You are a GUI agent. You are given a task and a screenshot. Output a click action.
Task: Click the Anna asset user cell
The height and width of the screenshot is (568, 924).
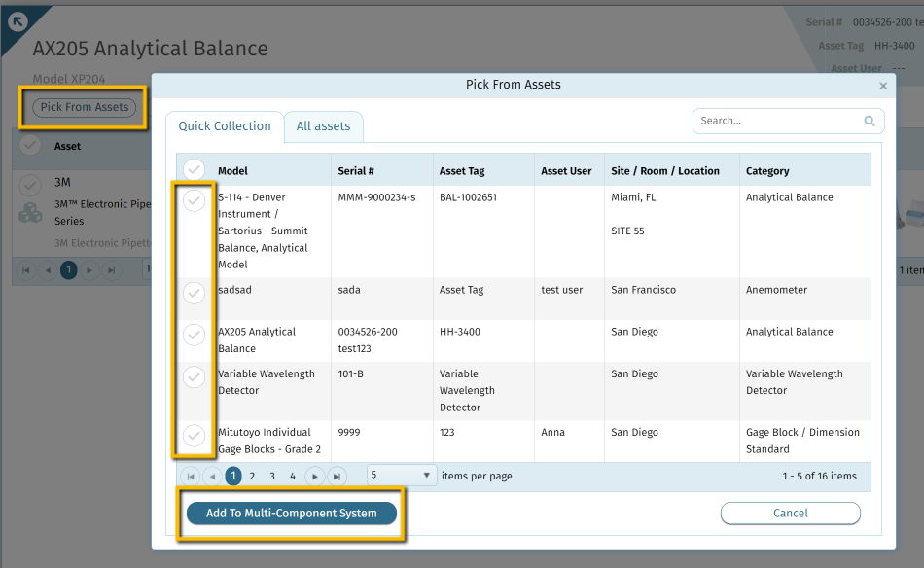pos(552,433)
